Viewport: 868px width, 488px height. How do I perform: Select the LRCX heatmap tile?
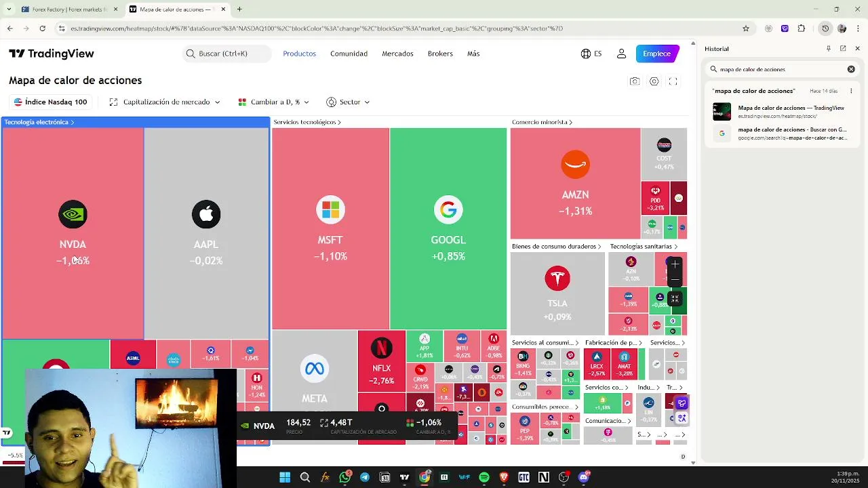point(597,365)
